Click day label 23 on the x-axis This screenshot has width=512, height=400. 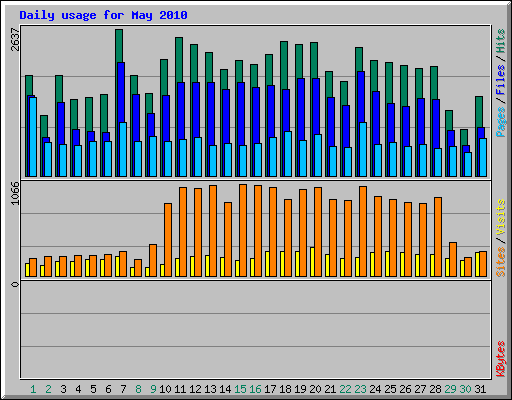pos(360,389)
